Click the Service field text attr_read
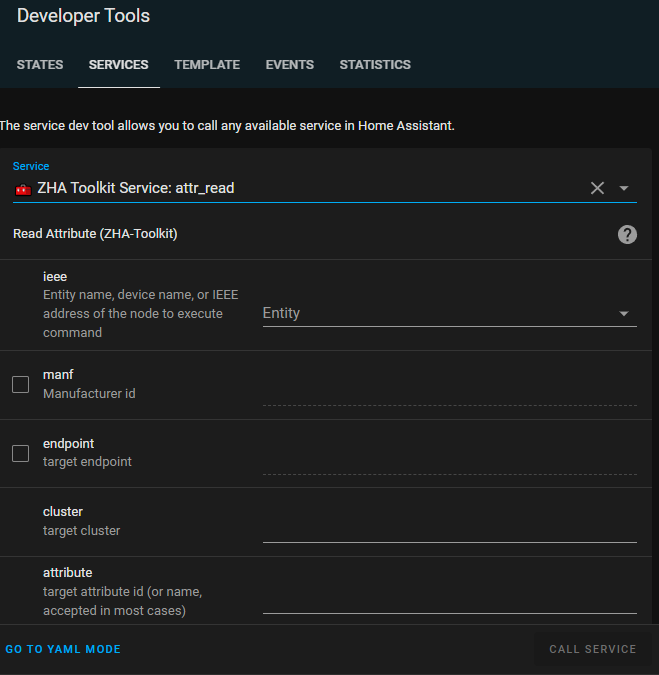 tap(205, 188)
